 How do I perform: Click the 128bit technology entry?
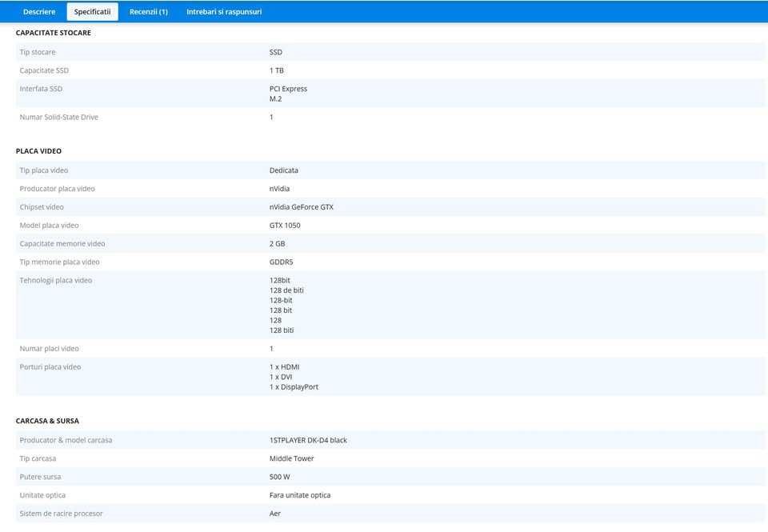(280, 280)
